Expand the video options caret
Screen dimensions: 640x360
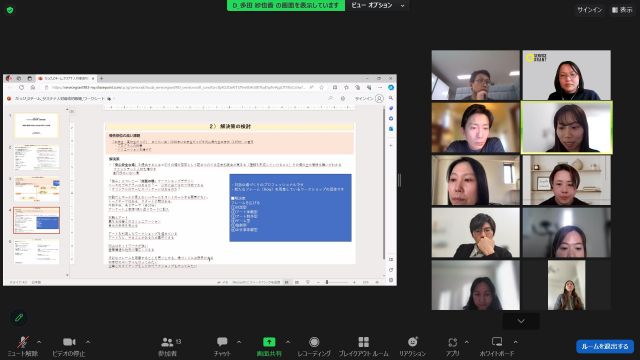tap(88, 342)
